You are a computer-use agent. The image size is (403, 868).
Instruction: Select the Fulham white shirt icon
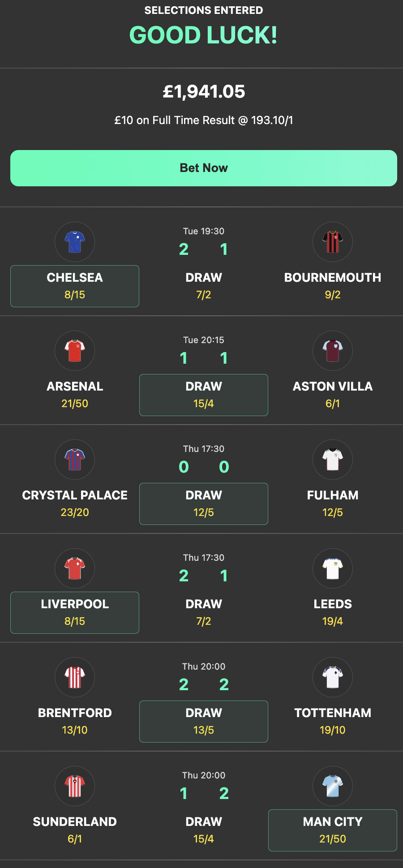(332, 460)
